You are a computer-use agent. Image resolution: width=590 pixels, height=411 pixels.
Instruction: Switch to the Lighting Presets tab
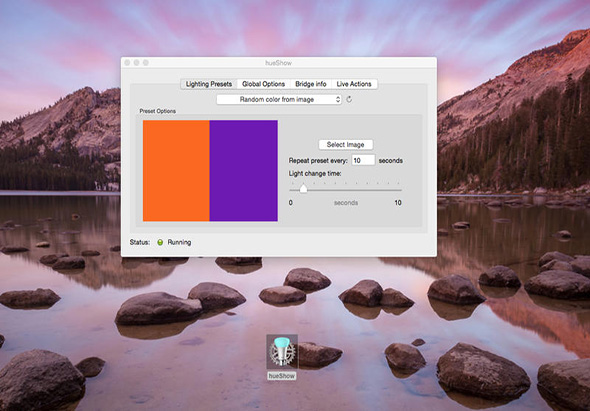click(x=209, y=84)
